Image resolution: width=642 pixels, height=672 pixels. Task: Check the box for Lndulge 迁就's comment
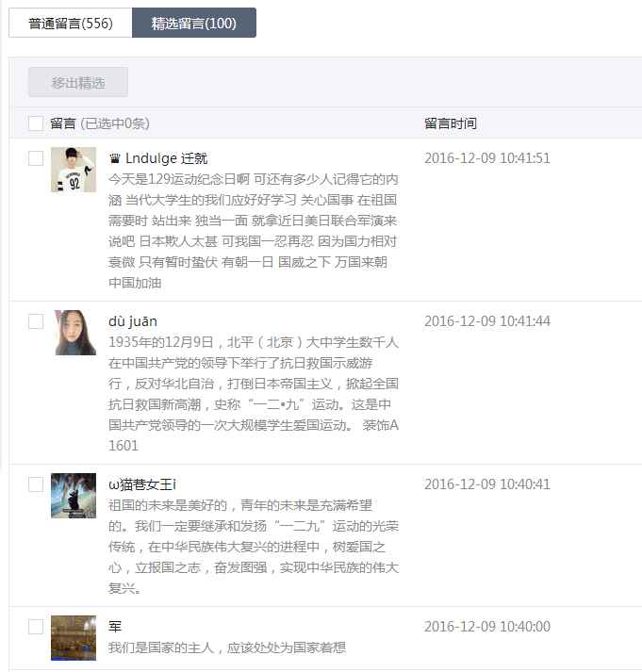36,158
